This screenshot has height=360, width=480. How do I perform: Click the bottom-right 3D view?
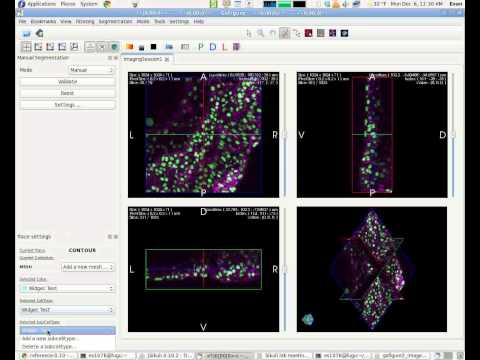coord(372,269)
